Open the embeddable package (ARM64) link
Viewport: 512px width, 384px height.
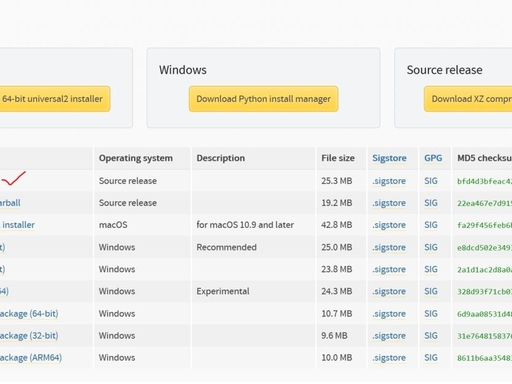point(31,358)
